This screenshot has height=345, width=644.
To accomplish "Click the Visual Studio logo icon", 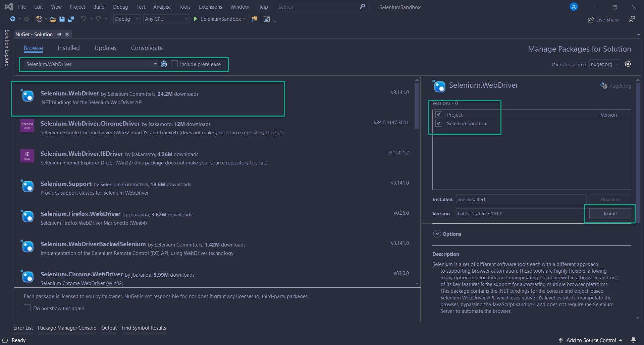I will (x=9, y=7).
